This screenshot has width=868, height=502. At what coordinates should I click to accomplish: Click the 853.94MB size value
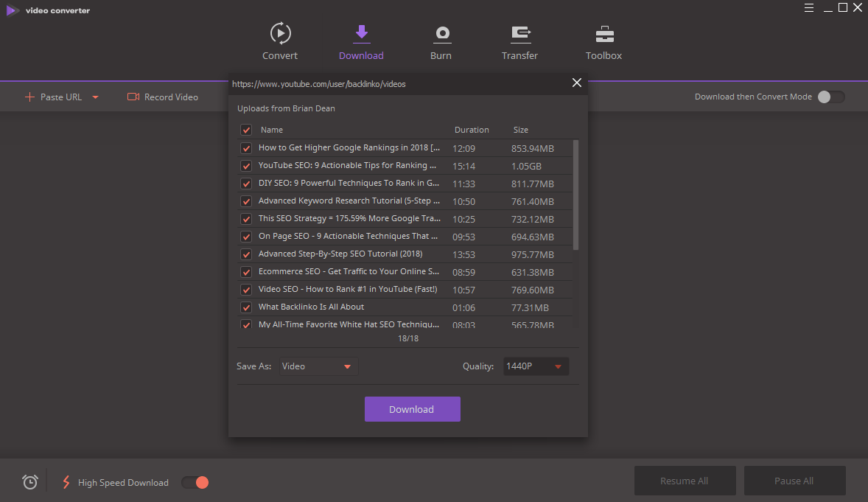pyautogui.click(x=533, y=148)
